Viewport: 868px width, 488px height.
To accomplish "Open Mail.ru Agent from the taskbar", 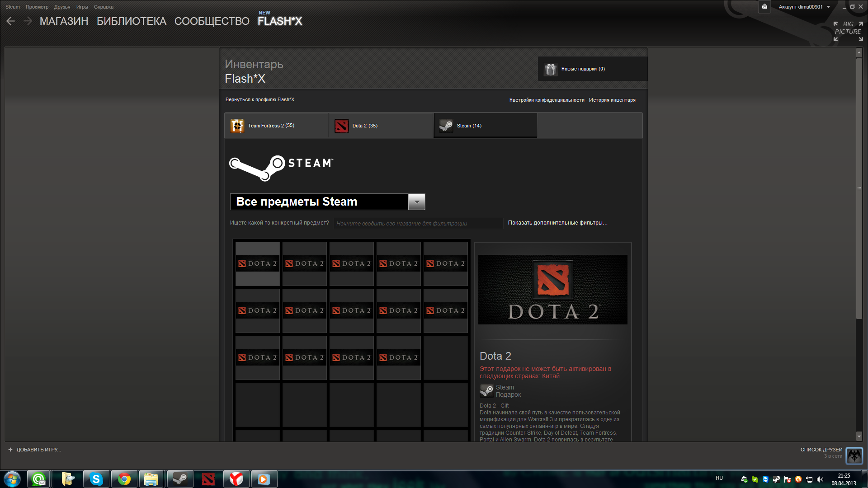I will pos(39,479).
